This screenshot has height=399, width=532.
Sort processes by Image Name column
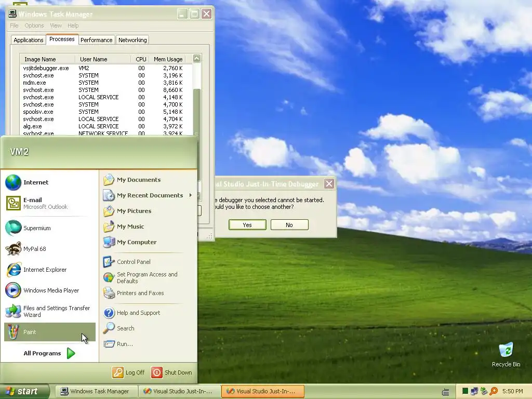pos(47,59)
